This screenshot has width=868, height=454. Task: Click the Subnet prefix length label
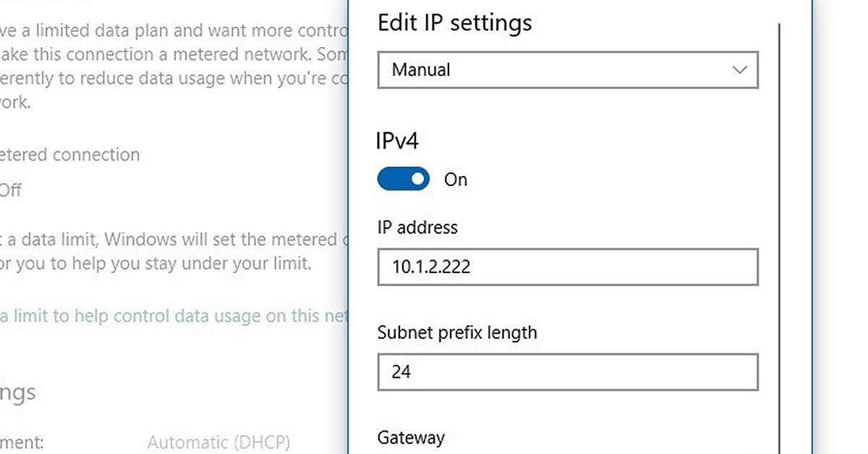[456, 332]
